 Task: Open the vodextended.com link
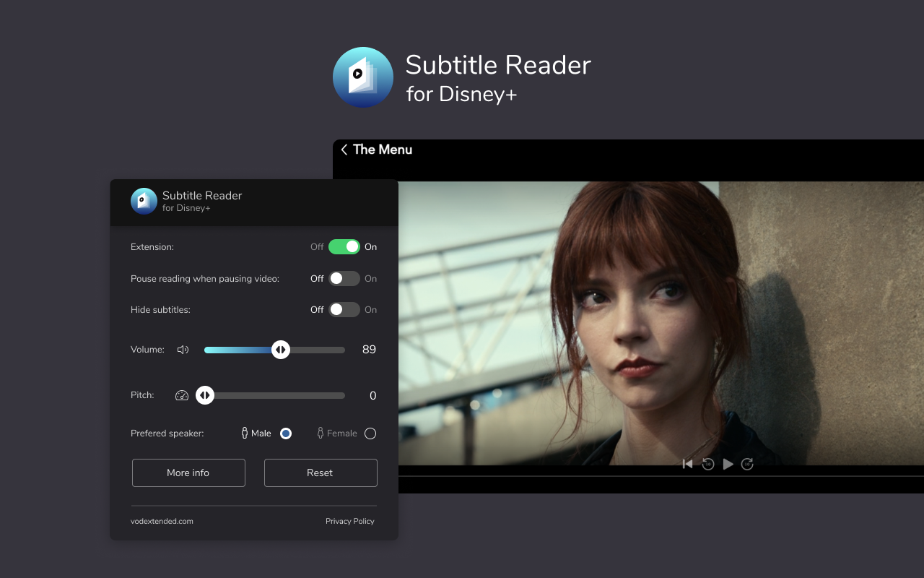(162, 521)
